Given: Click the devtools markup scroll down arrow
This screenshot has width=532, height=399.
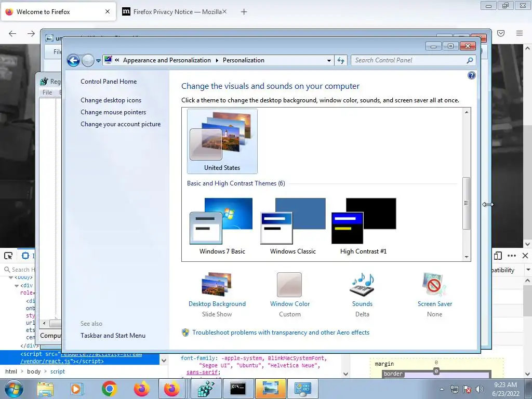Looking at the screenshot, I should point(164,361).
